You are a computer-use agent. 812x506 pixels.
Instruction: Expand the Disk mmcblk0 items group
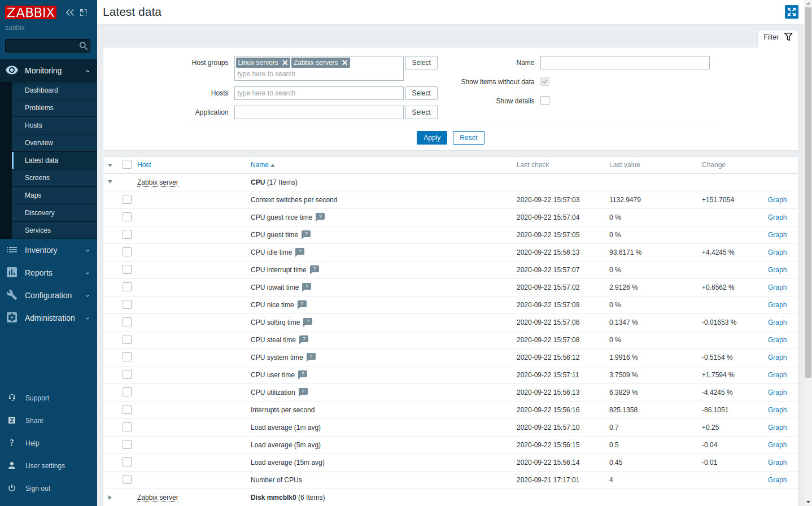[110, 497]
